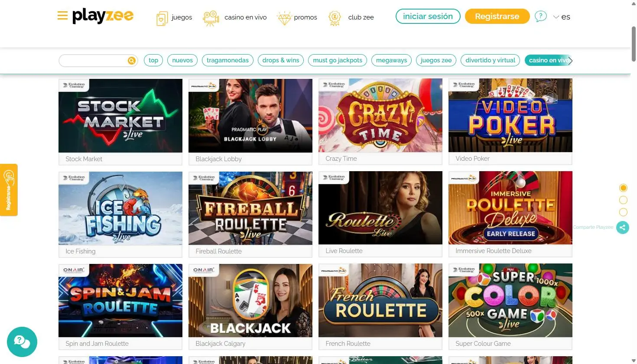Select the megaways category tab
This screenshot has height=364, width=637.
[391, 60]
